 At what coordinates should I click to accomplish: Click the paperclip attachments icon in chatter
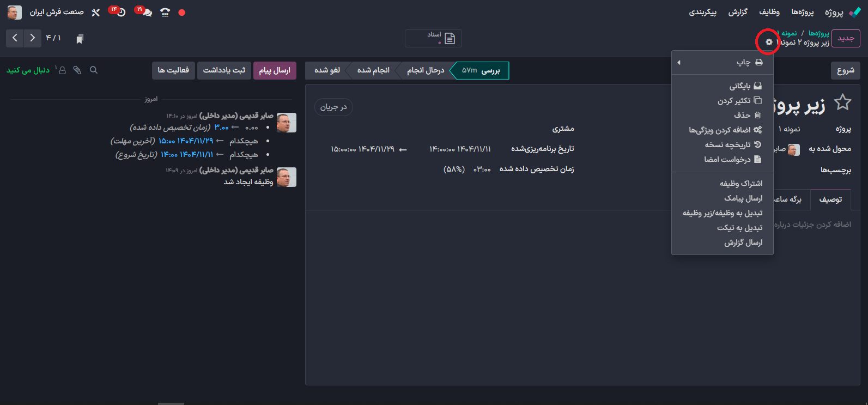77,70
